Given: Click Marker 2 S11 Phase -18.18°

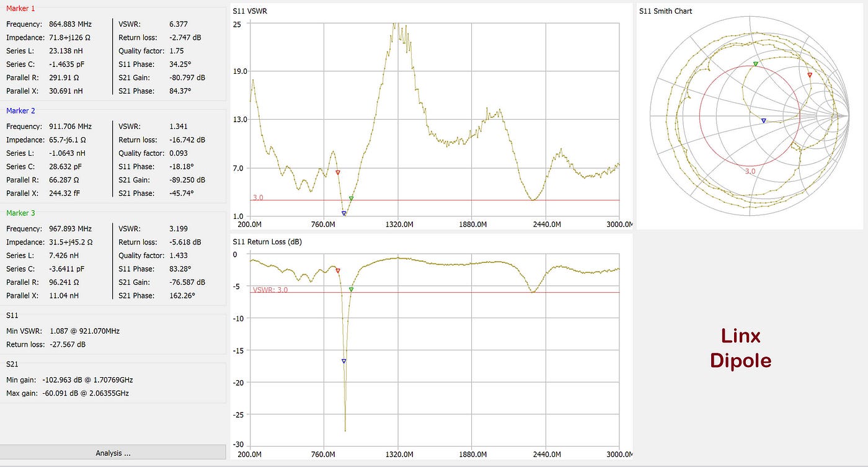Looking at the screenshot, I should click(x=182, y=166).
